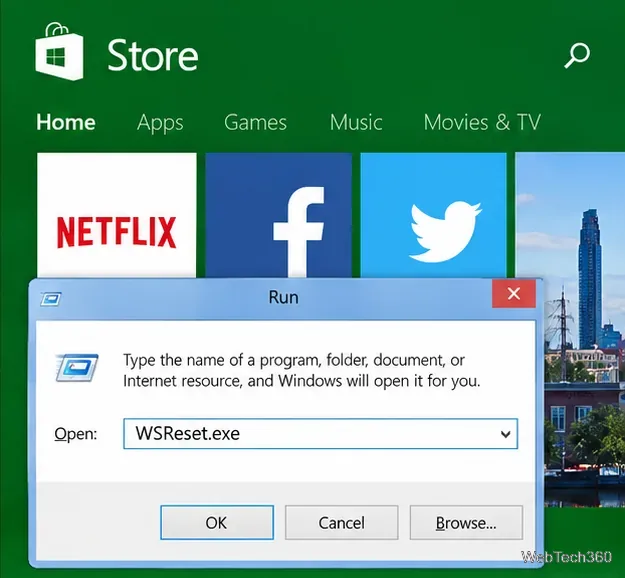Image resolution: width=625 pixels, height=578 pixels.
Task: Switch to the Movies & TV tab
Action: coord(482,122)
